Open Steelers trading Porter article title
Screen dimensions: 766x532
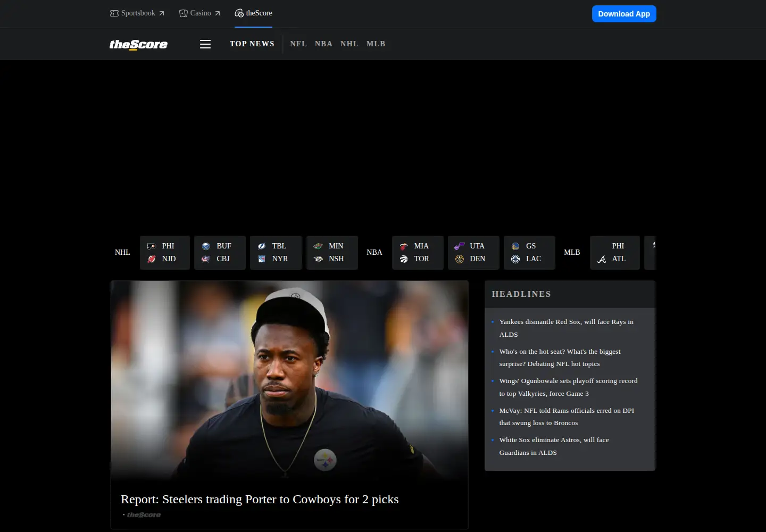(x=260, y=499)
